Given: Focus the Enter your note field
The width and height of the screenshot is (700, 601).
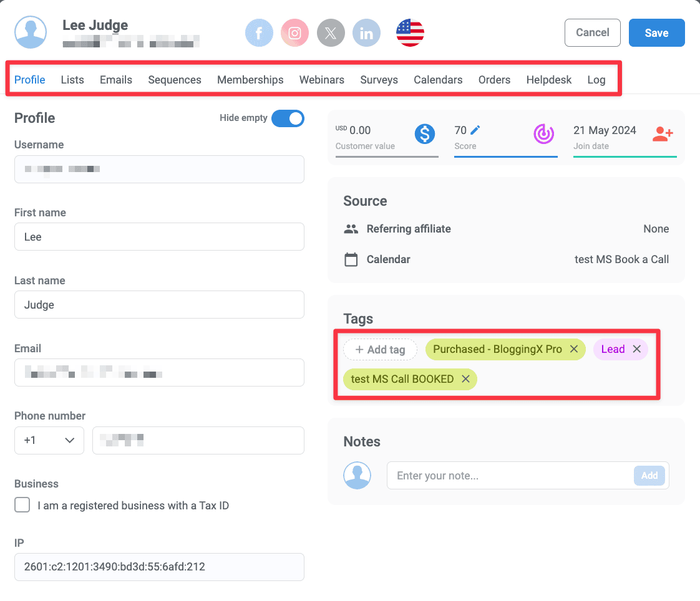Looking at the screenshot, I should point(510,476).
